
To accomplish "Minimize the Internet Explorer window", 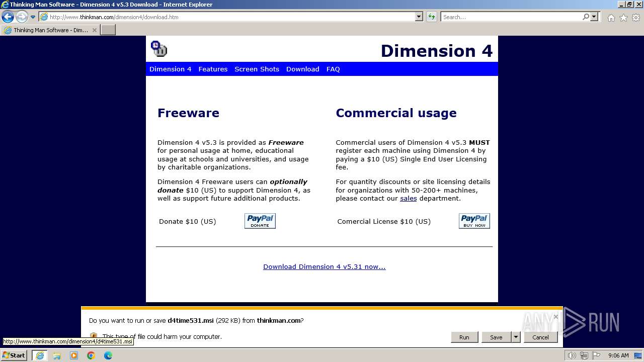I will click(x=621, y=5).
